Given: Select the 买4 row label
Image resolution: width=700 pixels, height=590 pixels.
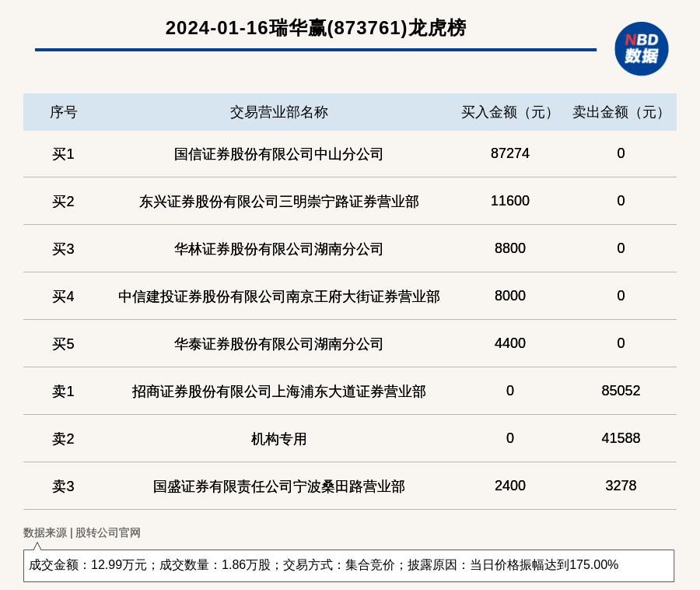Looking at the screenshot, I should [64, 297].
